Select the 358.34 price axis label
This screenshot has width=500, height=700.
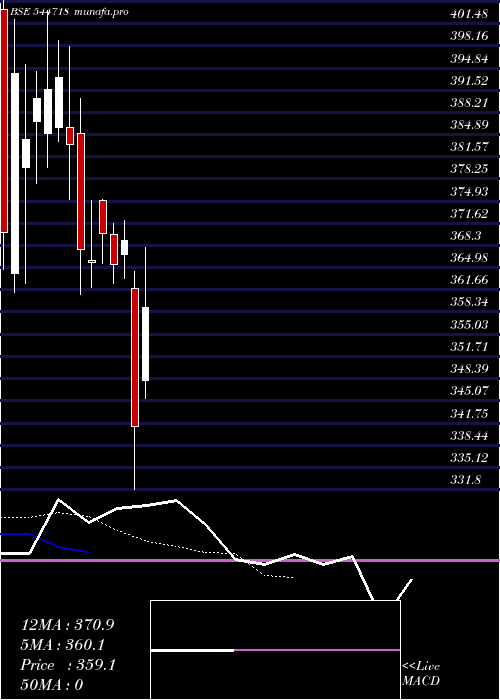click(469, 302)
